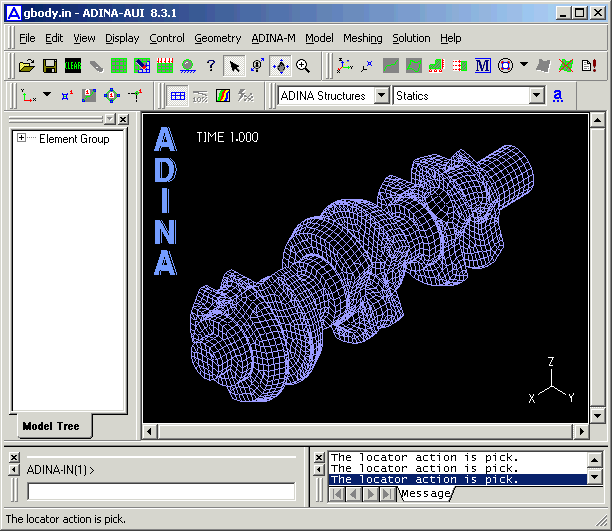
Task: Click the XY axis view icon
Action: 28,96
